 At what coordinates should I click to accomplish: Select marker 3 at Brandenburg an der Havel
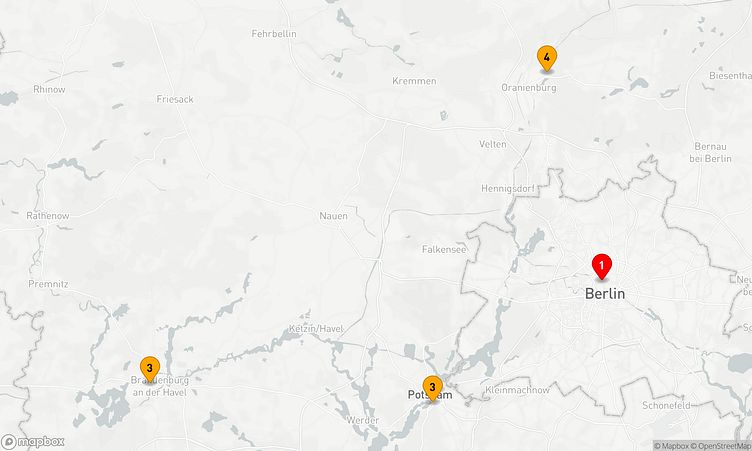point(150,369)
